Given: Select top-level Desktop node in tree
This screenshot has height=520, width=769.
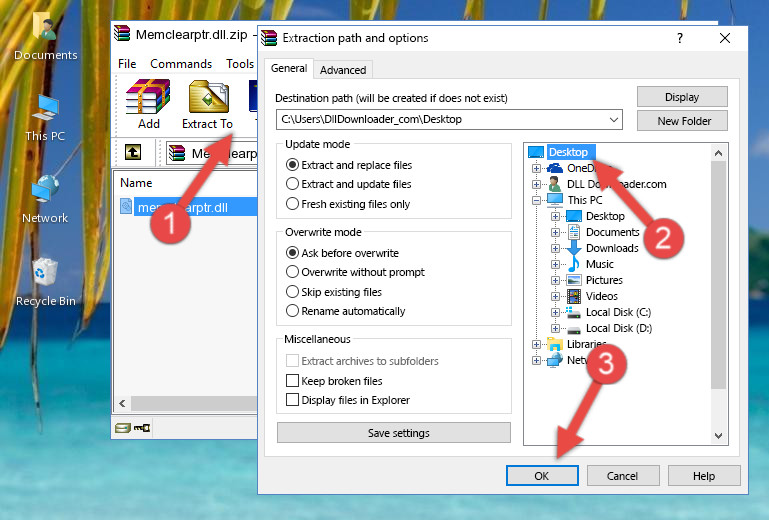Looking at the screenshot, I should coord(568,152).
